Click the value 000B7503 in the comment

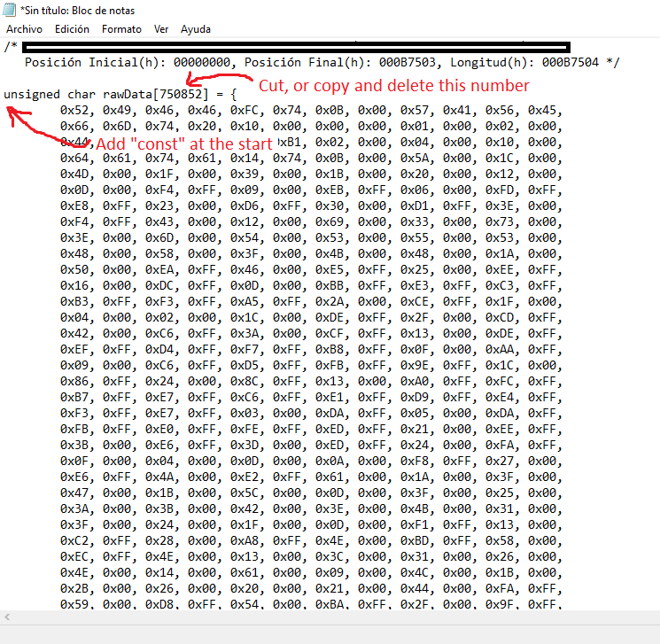[407, 62]
